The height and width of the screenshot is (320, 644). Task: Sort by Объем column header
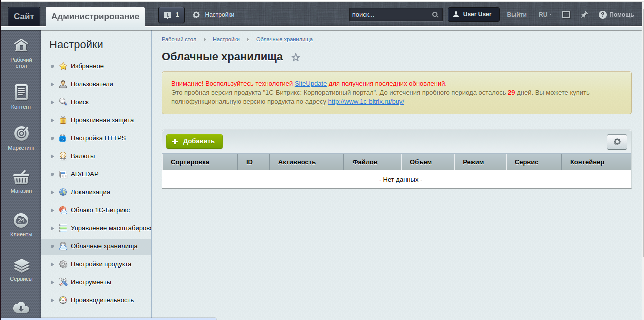click(x=428, y=162)
